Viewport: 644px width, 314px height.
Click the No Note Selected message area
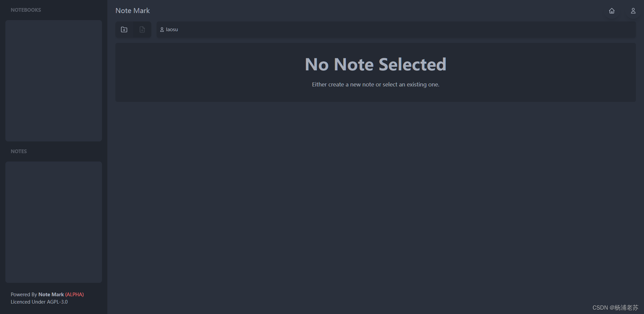coord(375,64)
